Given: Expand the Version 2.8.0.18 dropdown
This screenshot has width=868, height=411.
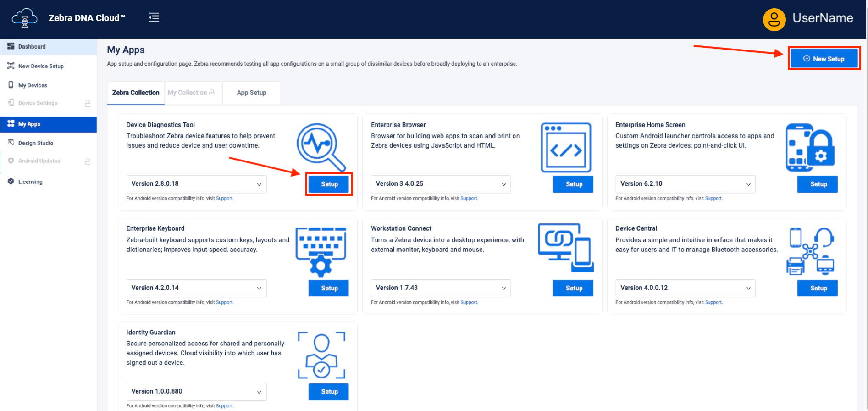Looking at the screenshot, I should (x=196, y=184).
